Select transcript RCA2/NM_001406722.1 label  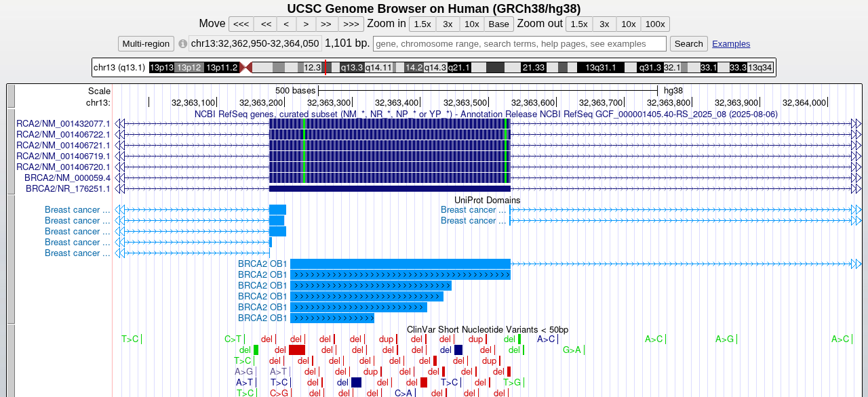click(x=63, y=135)
